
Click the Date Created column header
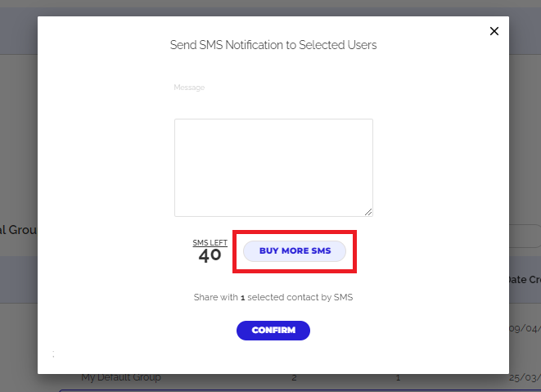coord(524,280)
